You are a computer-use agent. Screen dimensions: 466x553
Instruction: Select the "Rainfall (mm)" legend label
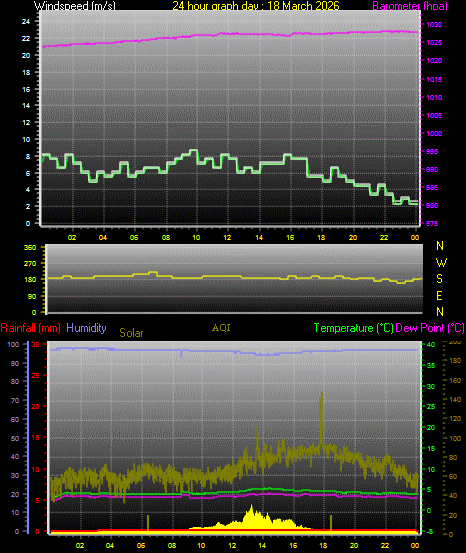coord(31,328)
